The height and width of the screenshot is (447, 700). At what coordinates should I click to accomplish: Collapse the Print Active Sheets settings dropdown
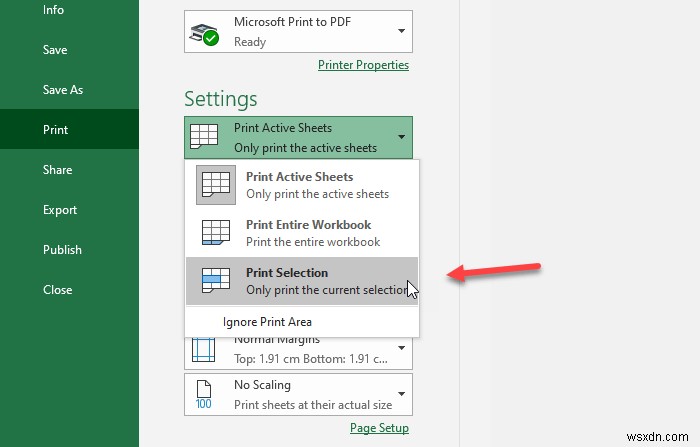tap(298, 138)
